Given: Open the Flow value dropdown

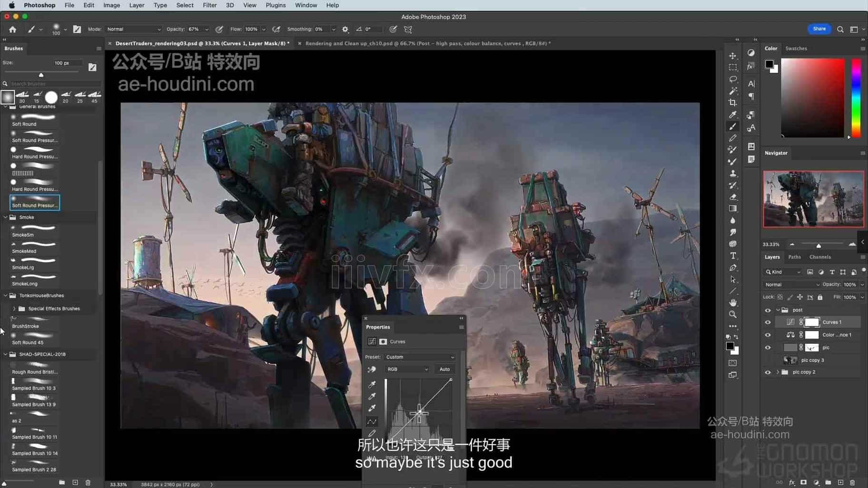Looking at the screenshot, I should click(264, 29).
